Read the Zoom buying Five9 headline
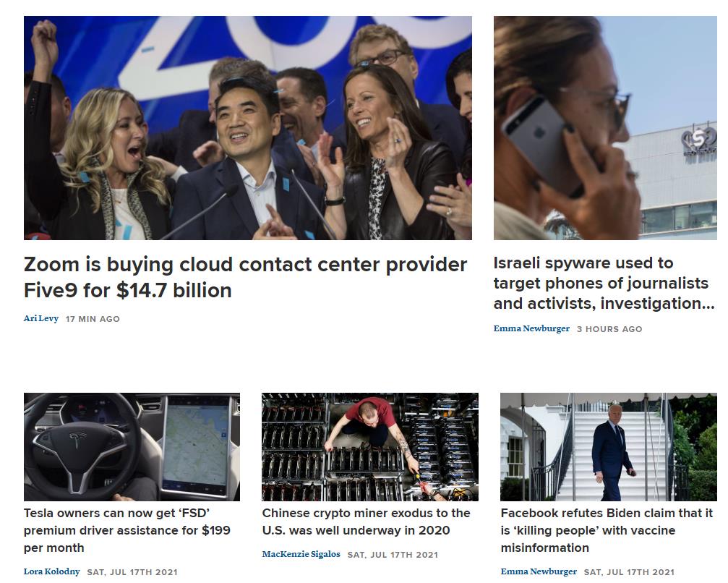This screenshot has width=728, height=583. tap(245, 278)
